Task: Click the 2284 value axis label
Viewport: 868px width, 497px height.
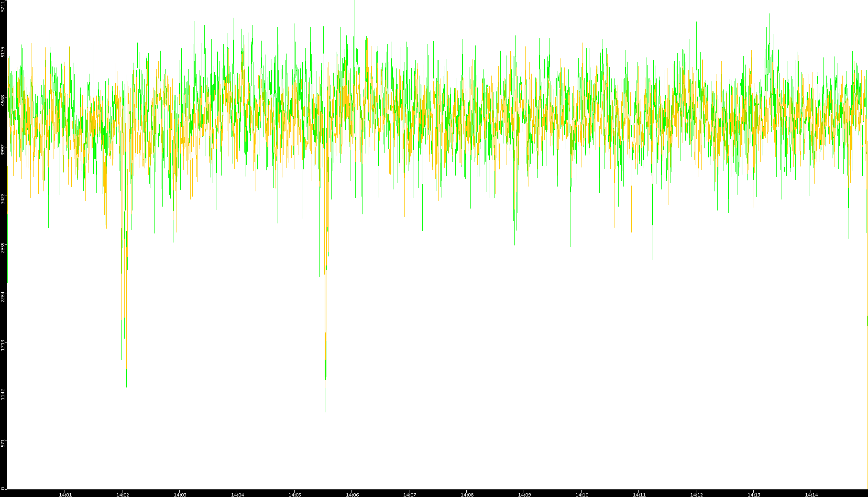Action: [x=3, y=297]
